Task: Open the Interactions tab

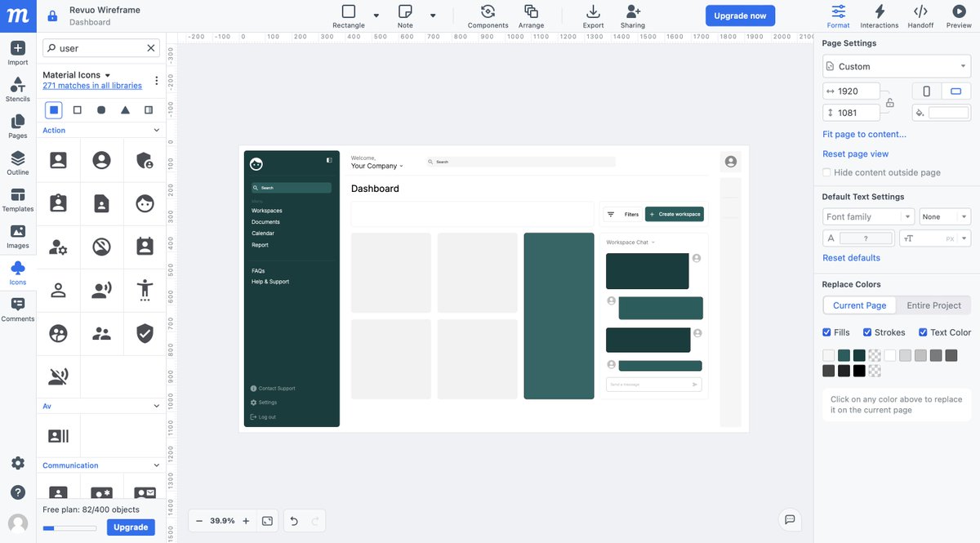Action: pos(880,16)
